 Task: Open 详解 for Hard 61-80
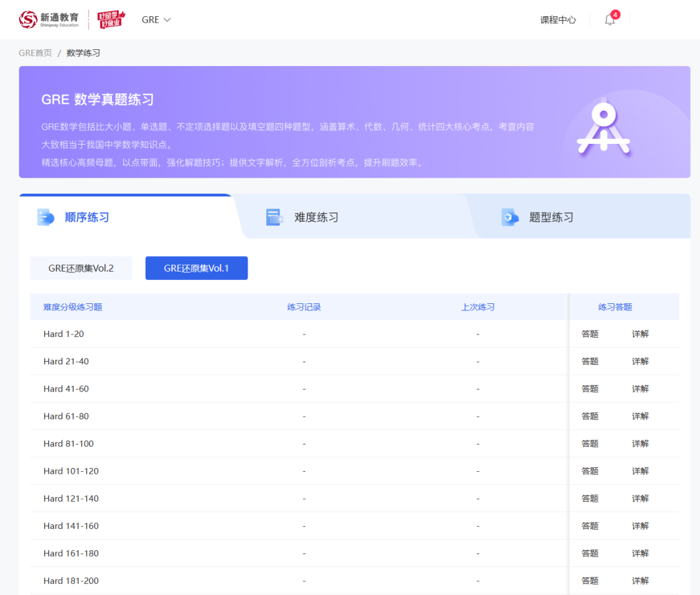tap(640, 417)
